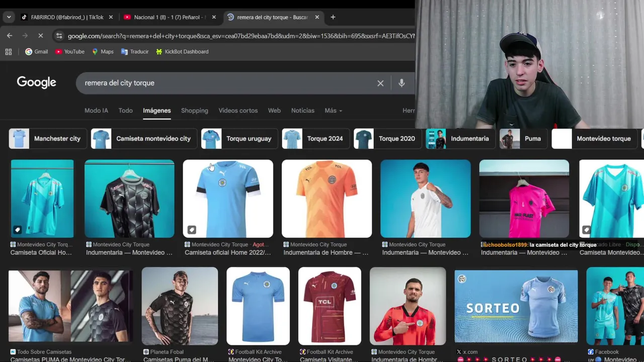Open the white jersey model image
Viewport: 644px width, 362px height.
pos(425,199)
